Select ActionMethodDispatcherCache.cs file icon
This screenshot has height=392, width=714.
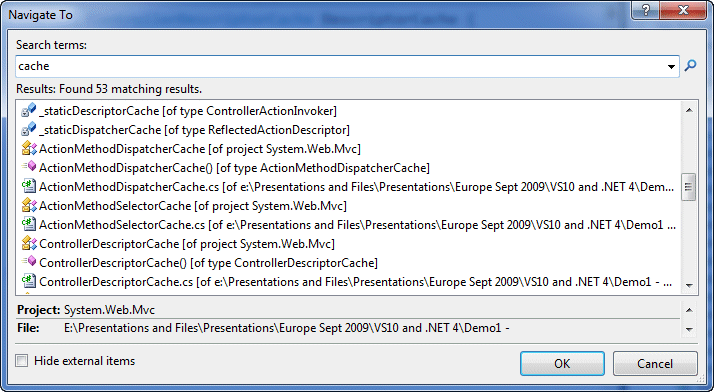coord(29,187)
